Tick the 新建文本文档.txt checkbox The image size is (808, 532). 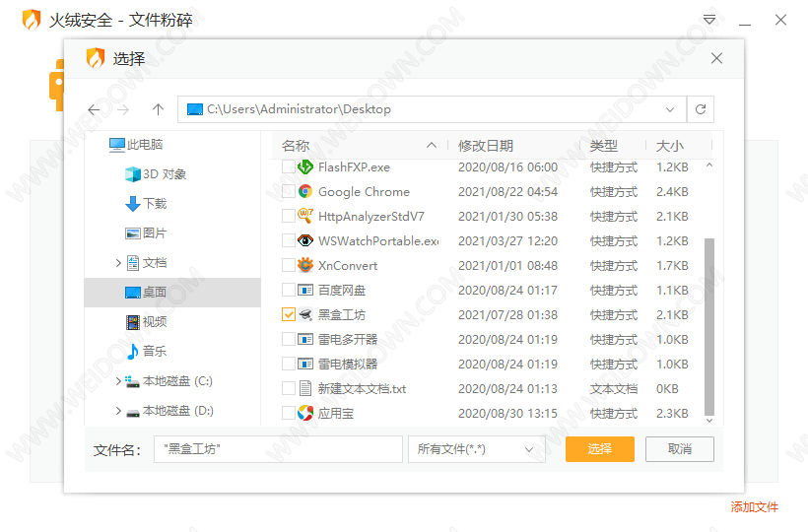(288, 389)
